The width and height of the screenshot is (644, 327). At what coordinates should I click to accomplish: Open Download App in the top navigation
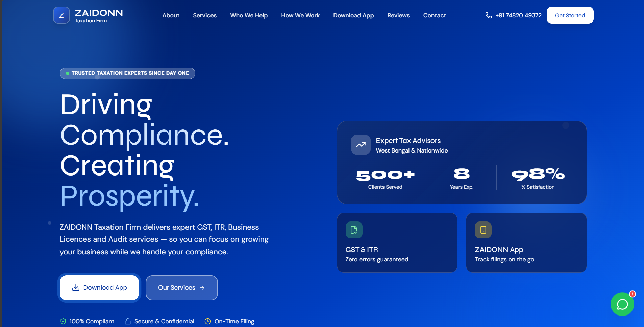point(353,15)
